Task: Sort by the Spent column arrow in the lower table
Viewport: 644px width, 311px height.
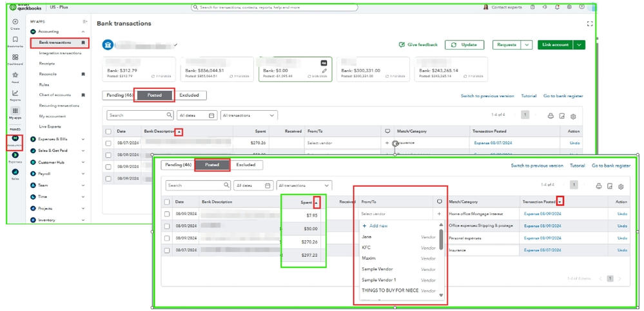Action: click(x=317, y=202)
